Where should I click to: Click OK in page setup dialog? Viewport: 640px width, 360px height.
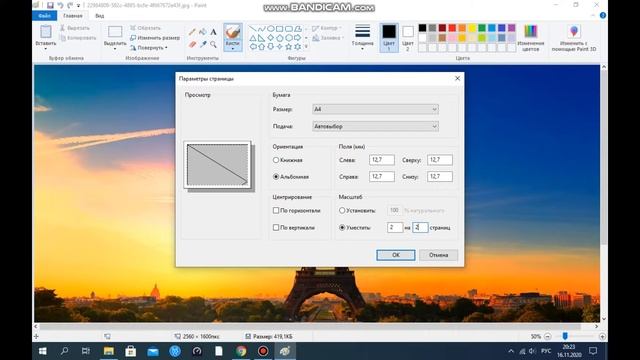click(396, 255)
